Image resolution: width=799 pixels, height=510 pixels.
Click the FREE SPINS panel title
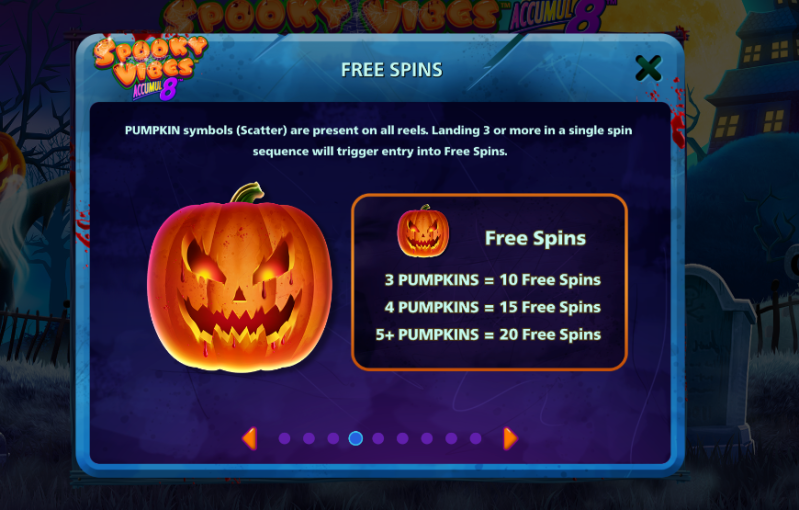391,70
